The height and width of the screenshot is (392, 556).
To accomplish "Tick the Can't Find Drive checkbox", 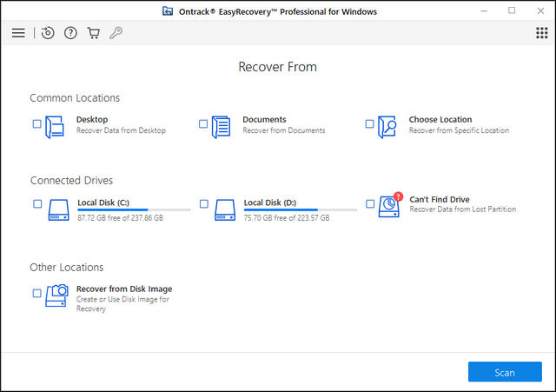I will (370, 203).
